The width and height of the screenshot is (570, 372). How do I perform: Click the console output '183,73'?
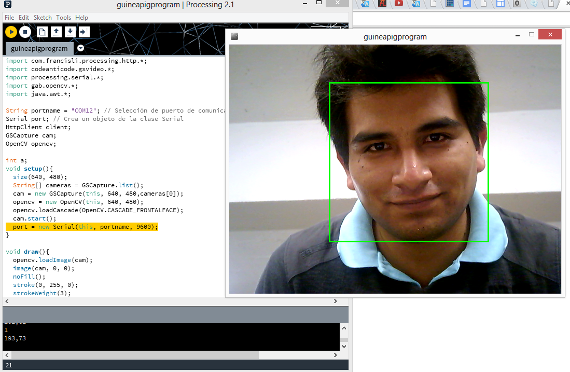click(15, 338)
